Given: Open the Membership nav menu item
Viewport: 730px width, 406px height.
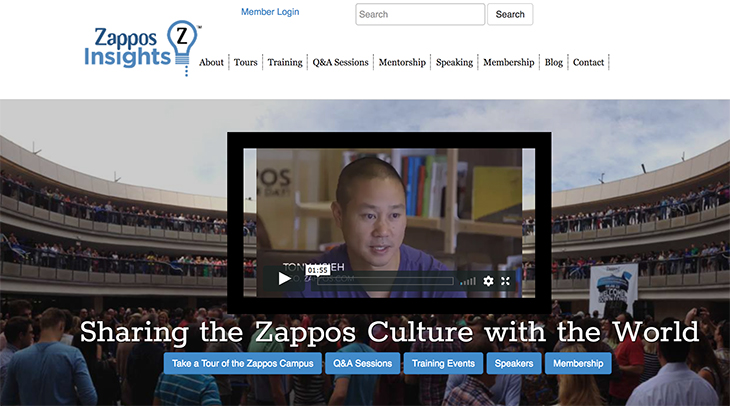Looking at the screenshot, I should tap(508, 62).
